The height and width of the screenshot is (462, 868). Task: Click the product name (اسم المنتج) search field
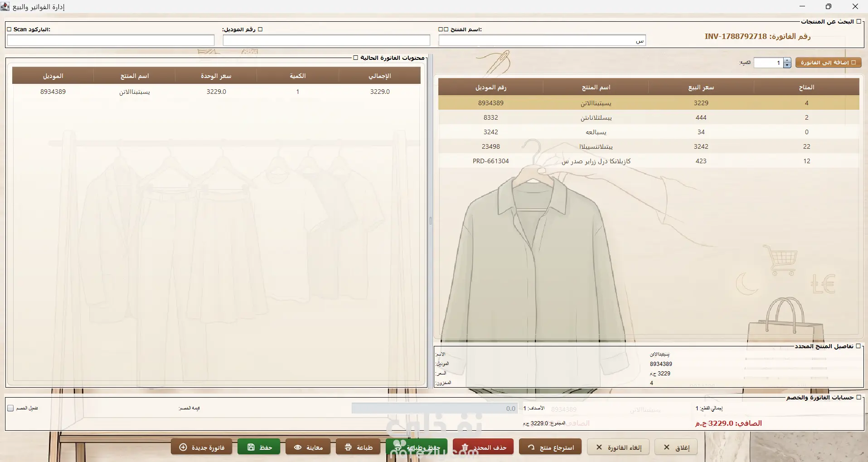[x=542, y=40]
